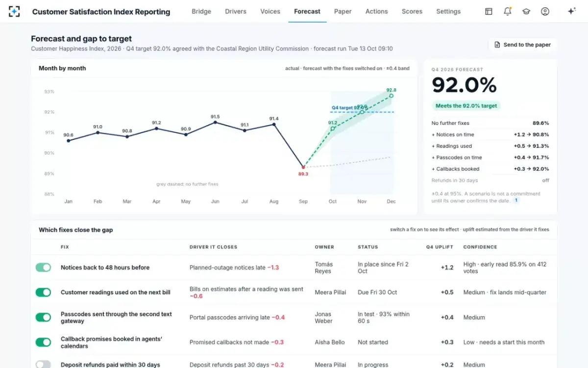This screenshot has height=368, width=588.
Task: Click the DRIVER IT CLOSES column header
Action: 213,247
